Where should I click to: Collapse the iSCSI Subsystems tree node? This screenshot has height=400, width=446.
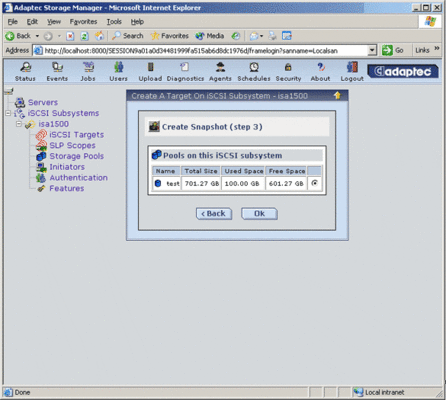click(8, 113)
